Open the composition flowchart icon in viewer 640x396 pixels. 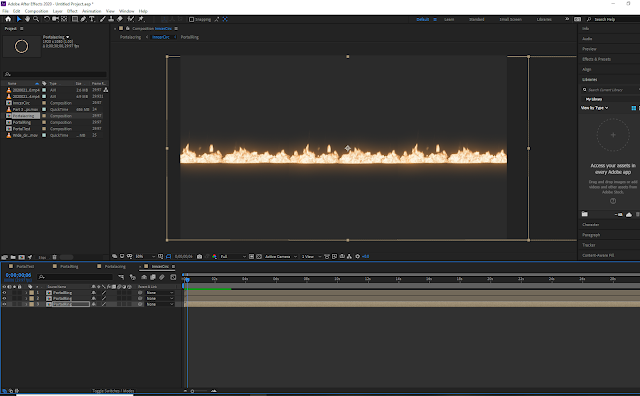349,256
